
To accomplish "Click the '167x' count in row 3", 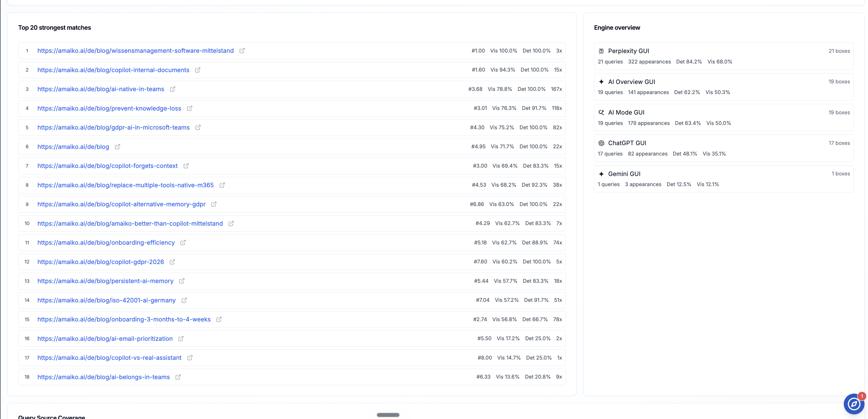I will pos(556,89).
